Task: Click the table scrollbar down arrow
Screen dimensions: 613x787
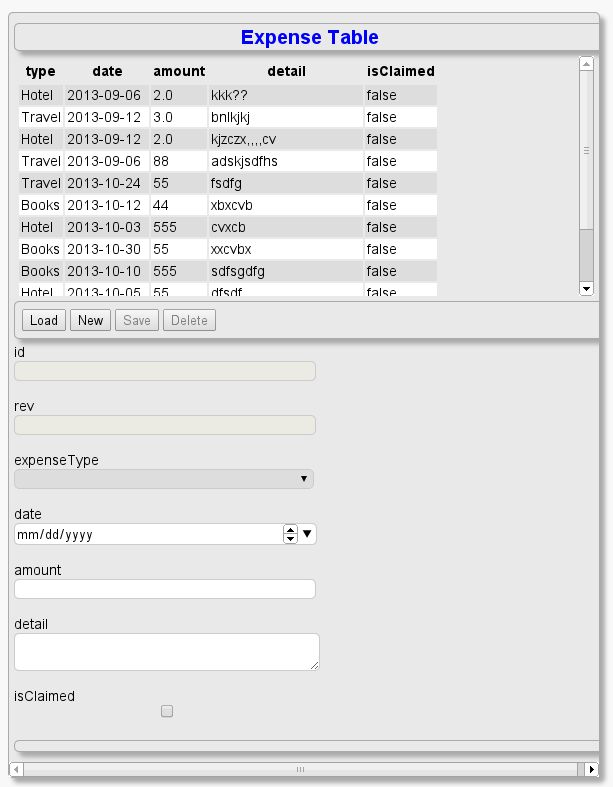Action: coord(586,289)
